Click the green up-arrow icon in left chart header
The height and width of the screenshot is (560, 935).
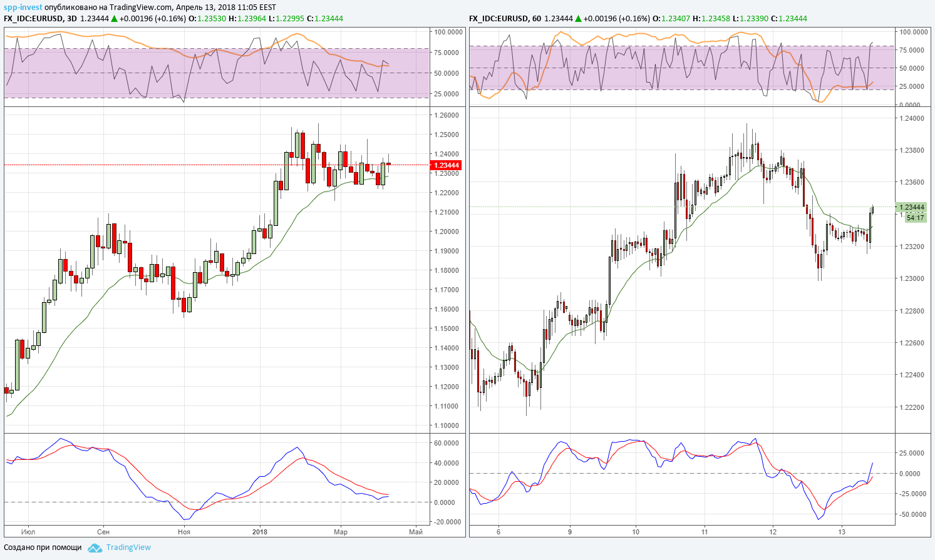coord(115,19)
